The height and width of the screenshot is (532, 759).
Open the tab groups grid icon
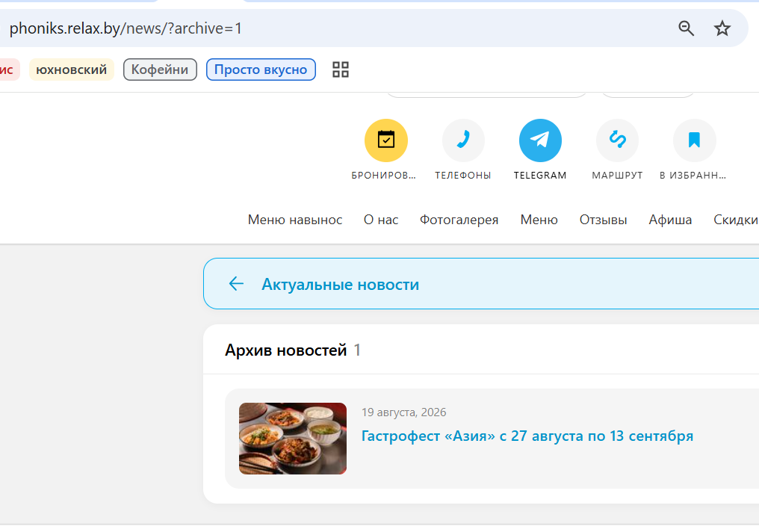341,69
